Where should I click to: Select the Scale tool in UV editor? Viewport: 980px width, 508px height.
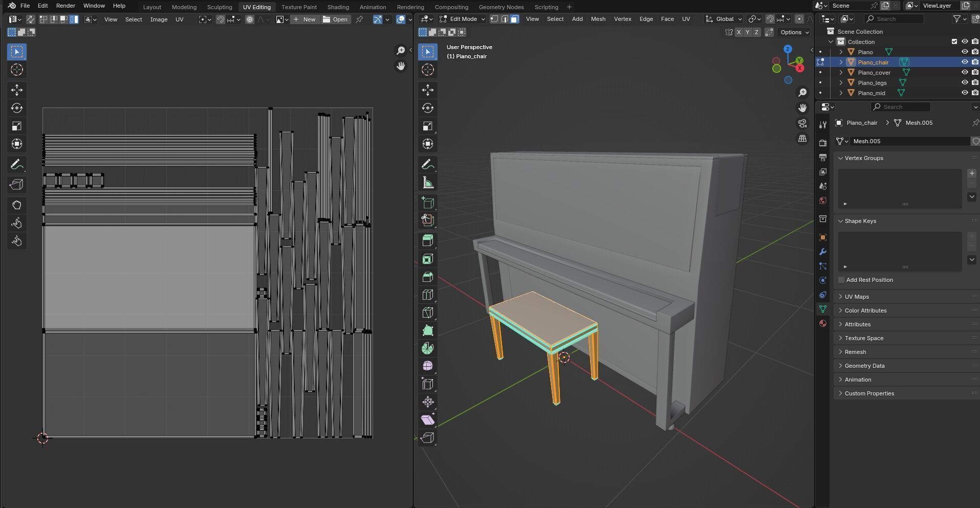17,126
